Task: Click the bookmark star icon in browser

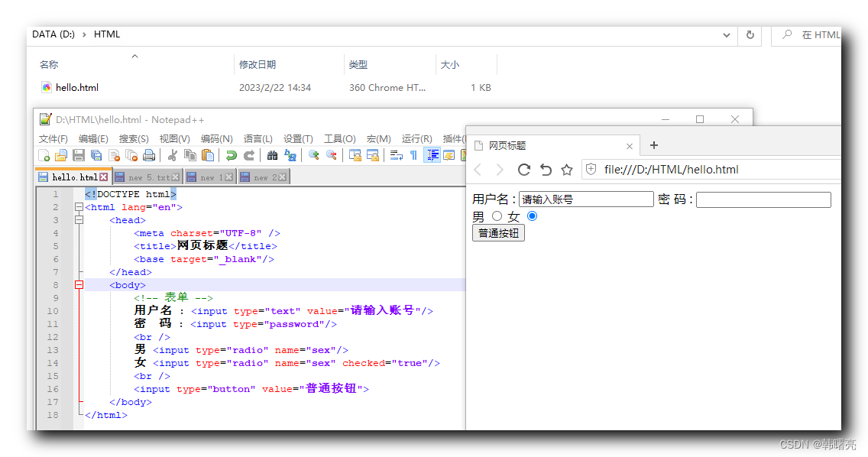Action: point(566,170)
